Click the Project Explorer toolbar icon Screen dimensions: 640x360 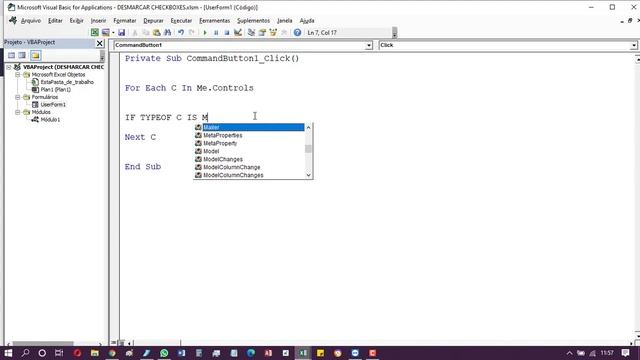251,33
